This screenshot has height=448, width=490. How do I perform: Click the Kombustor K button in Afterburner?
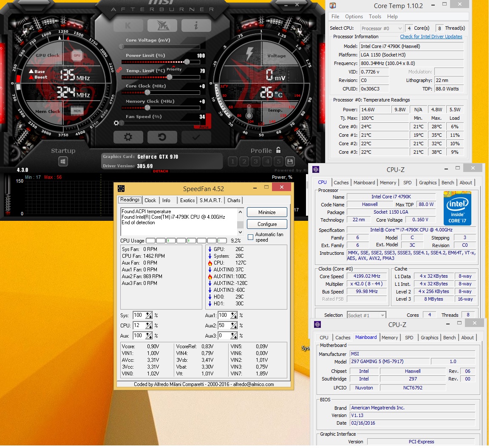pyautogui.click(x=128, y=25)
